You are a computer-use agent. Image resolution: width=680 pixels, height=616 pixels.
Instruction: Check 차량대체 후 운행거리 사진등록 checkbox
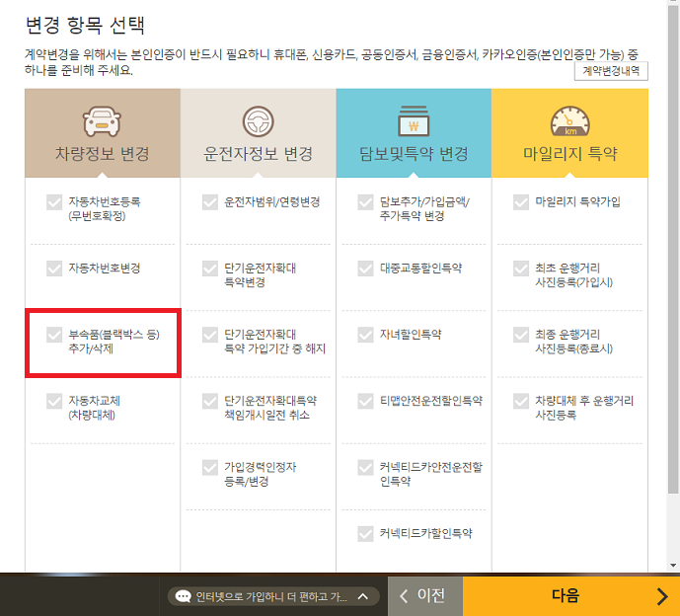pyautogui.click(x=521, y=401)
